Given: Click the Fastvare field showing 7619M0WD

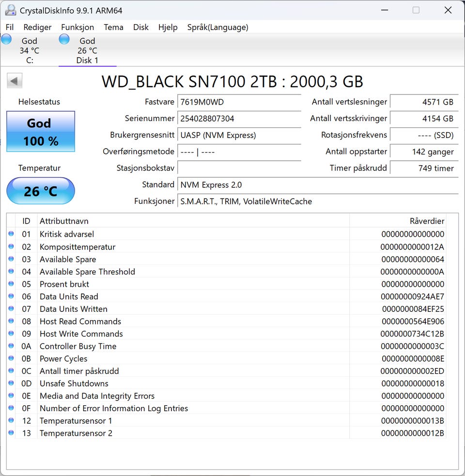Looking at the screenshot, I should pos(239,102).
